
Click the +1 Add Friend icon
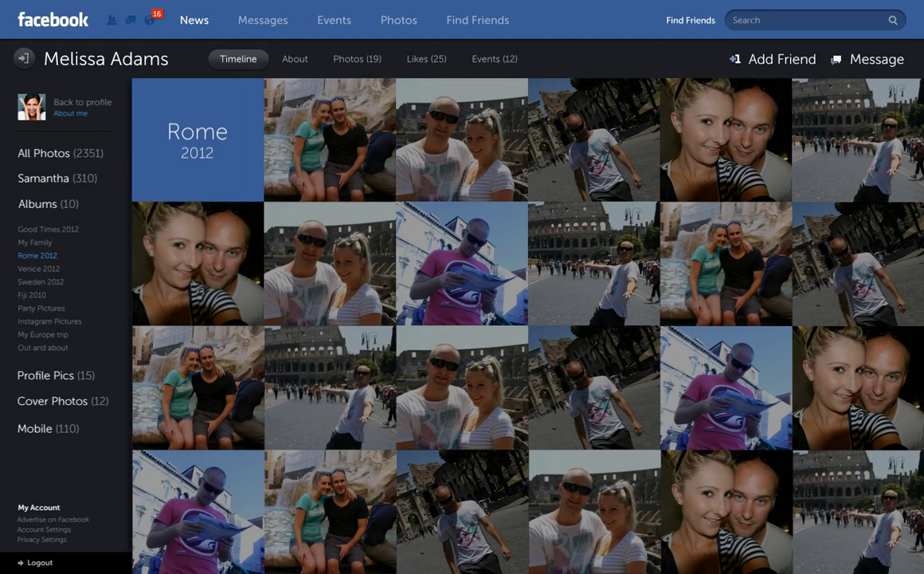(x=734, y=59)
